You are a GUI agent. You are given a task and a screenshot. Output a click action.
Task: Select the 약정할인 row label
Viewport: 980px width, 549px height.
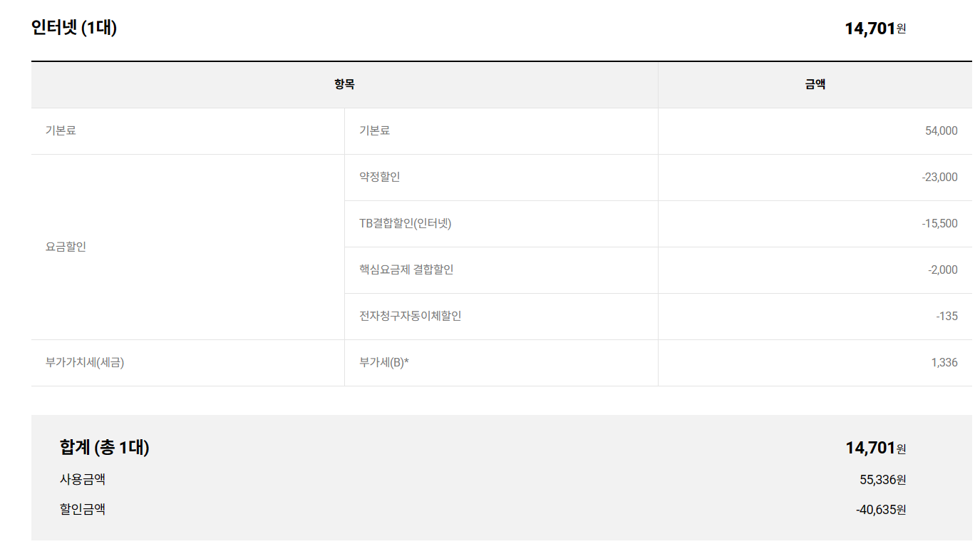point(380,177)
